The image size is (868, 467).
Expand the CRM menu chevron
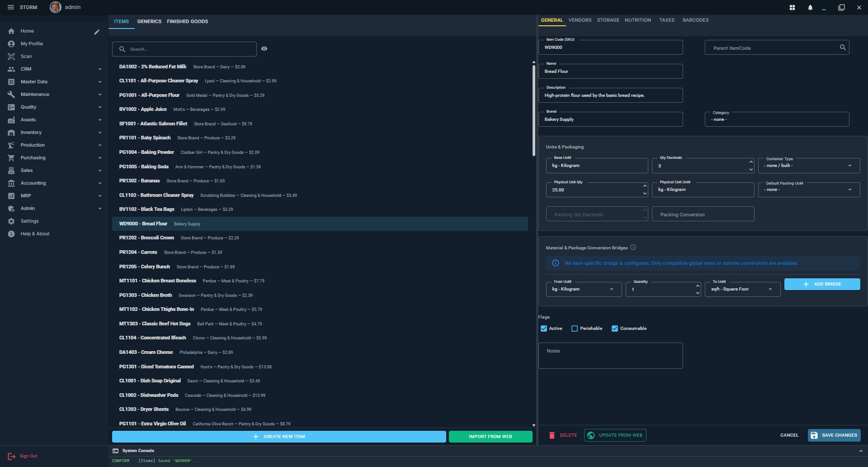(x=100, y=69)
